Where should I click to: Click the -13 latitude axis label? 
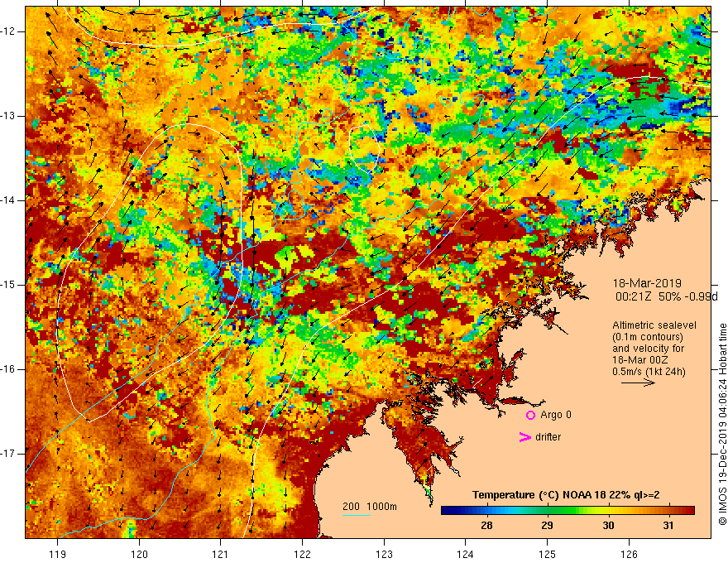point(8,116)
